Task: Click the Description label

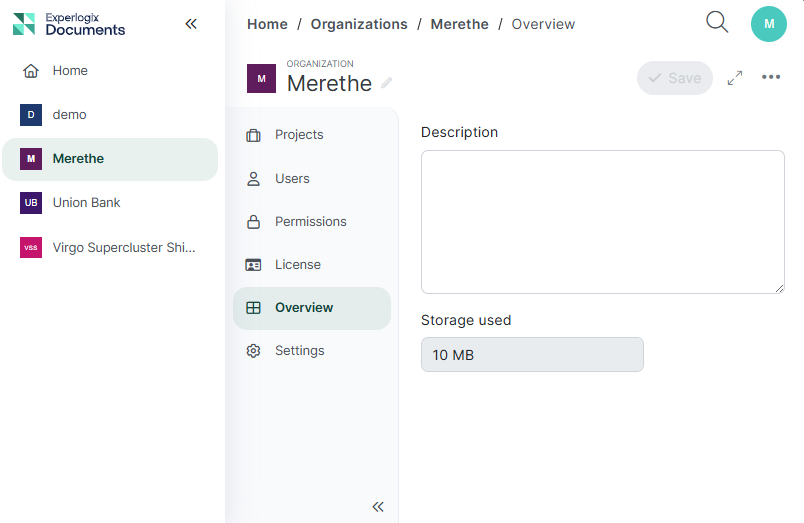Action: [459, 132]
